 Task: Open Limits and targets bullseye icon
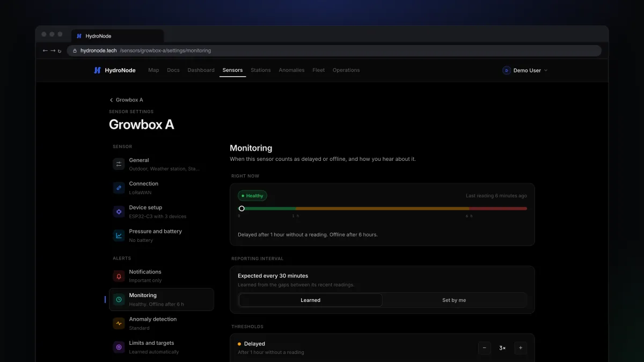(119, 347)
